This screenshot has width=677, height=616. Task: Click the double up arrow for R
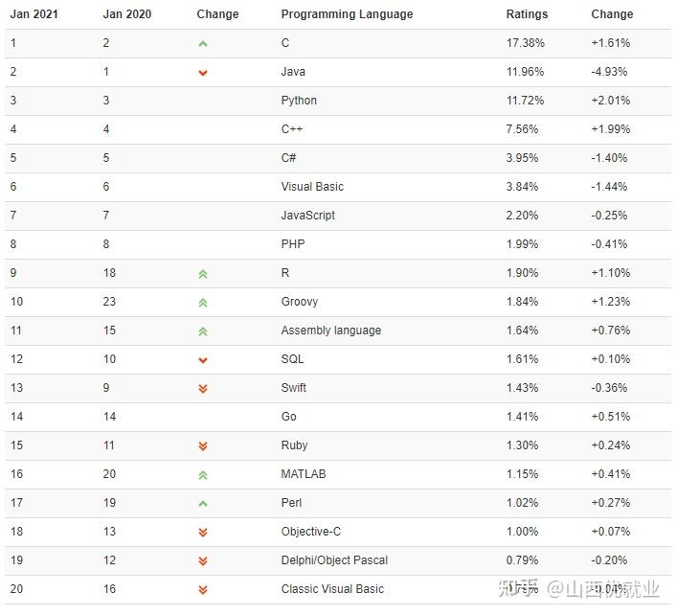point(203,274)
